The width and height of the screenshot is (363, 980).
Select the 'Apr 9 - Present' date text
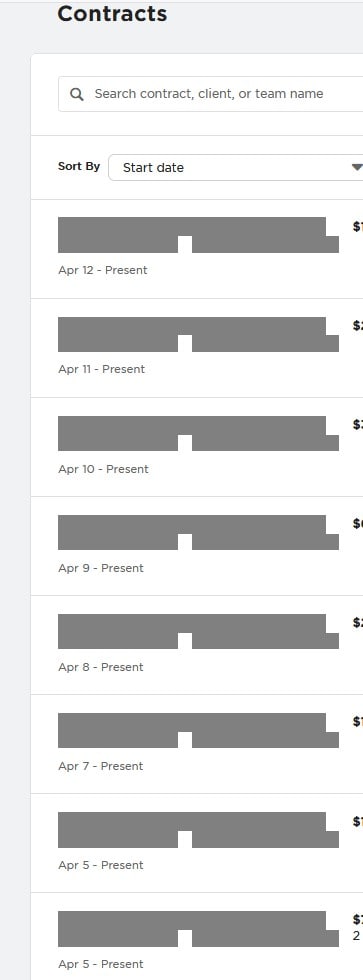point(101,568)
